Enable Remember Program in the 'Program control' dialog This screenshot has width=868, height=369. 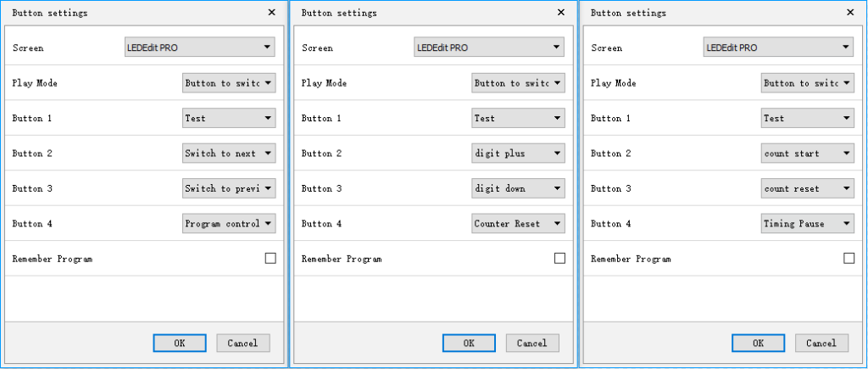click(x=270, y=259)
